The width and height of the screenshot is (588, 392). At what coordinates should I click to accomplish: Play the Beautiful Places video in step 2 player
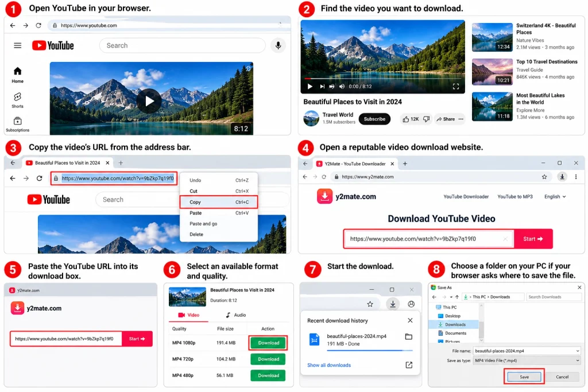click(x=310, y=86)
